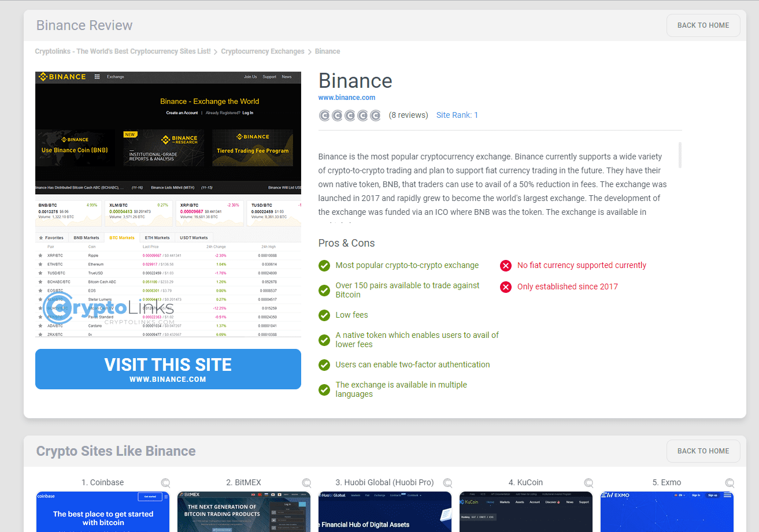Image resolution: width=759 pixels, height=532 pixels.
Task: Click the Back to Home button in Binance Review header
Action: point(703,25)
